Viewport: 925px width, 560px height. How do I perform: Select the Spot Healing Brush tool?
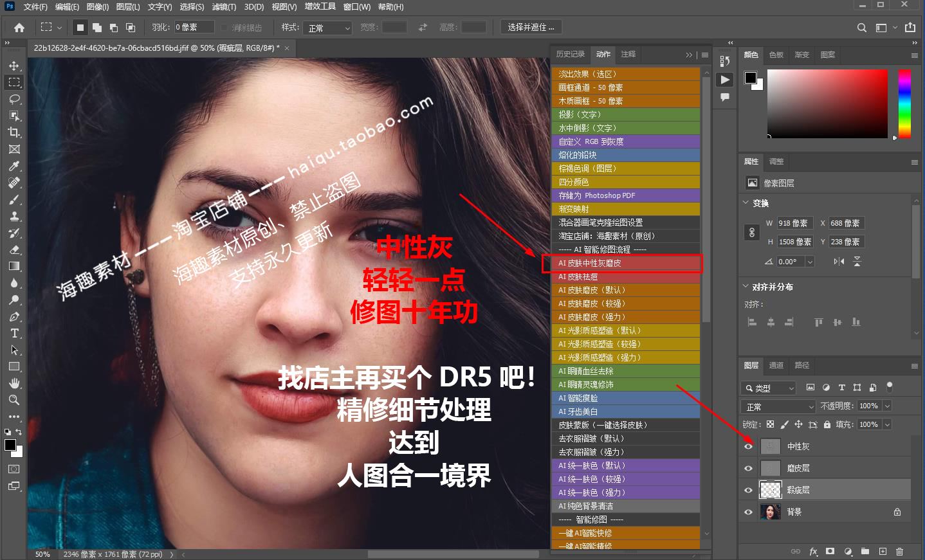coord(14,183)
